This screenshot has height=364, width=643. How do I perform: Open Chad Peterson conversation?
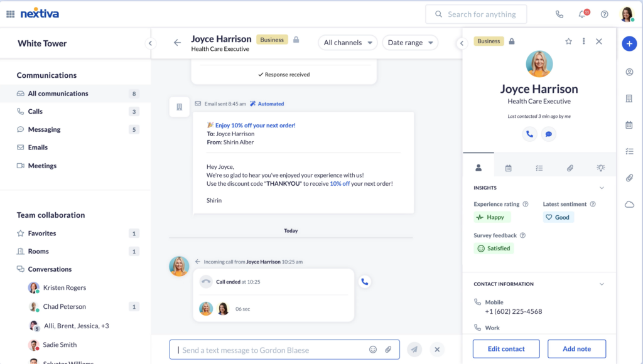click(x=75, y=307)
